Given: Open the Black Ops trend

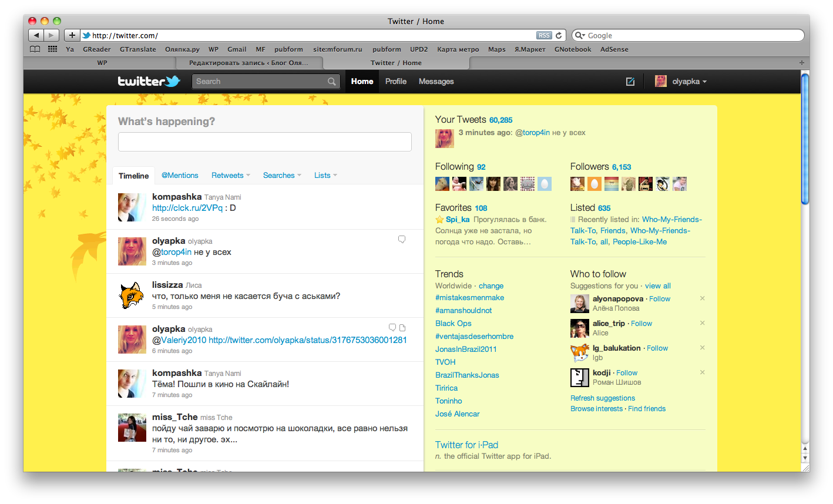Looking at the screenshot, I should [x=453, y=323].
